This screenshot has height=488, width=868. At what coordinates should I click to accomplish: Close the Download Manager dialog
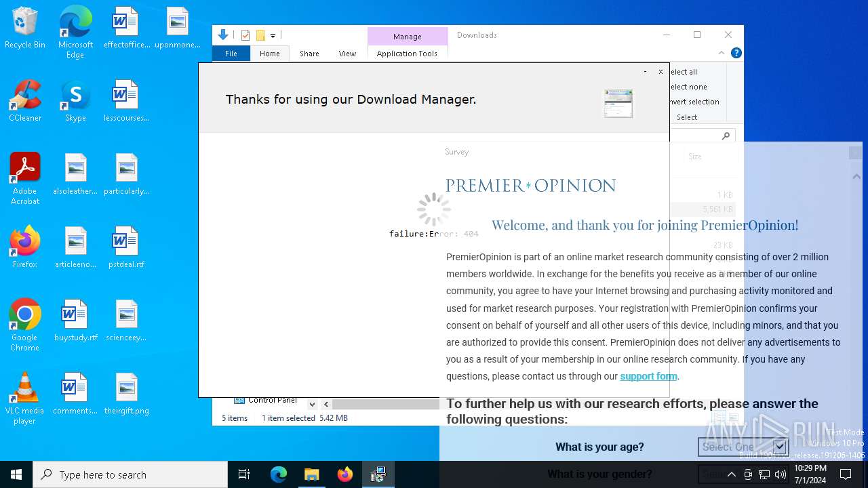[x=660, y=71]
